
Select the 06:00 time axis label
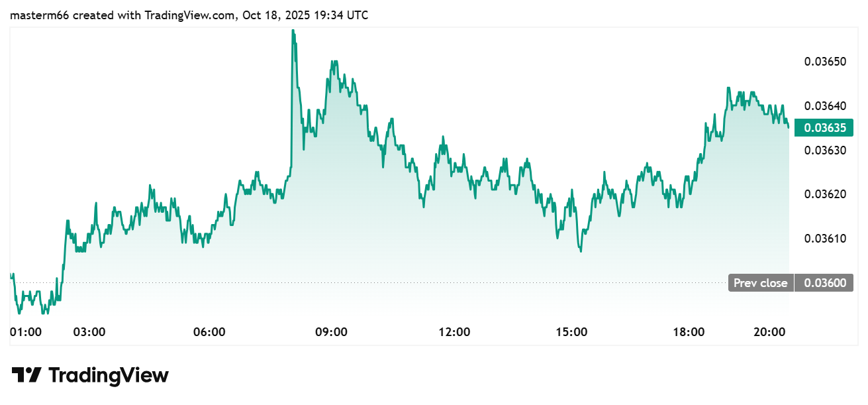coord(210,331)
